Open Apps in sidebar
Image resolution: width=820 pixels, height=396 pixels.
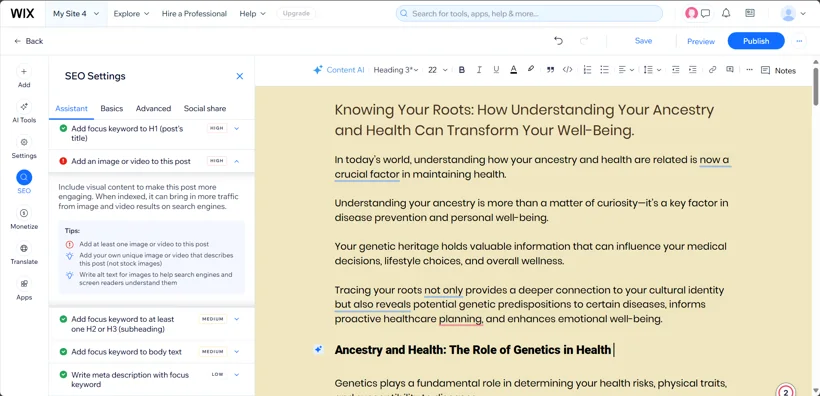pos(24,289)
